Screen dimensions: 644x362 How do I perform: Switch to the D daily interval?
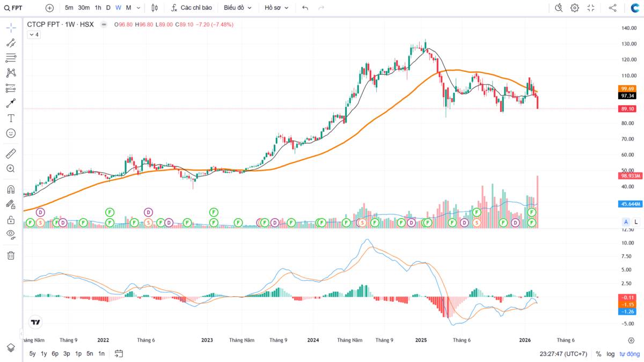point(108,8)
